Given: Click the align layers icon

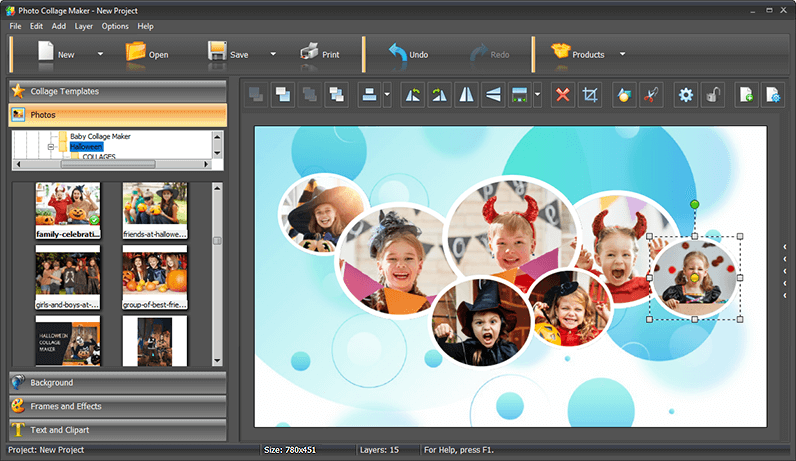Looking at the screenshot, I should (369, 95).
